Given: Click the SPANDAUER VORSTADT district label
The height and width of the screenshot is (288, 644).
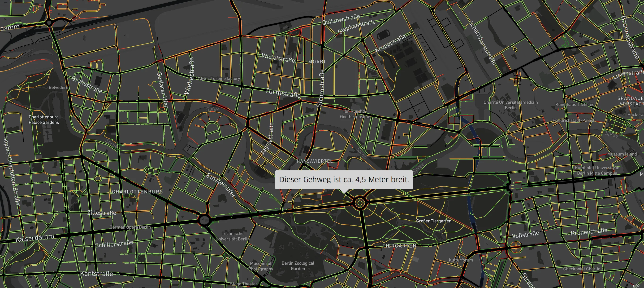Looking at the screenshot, I should coord(631,101).
